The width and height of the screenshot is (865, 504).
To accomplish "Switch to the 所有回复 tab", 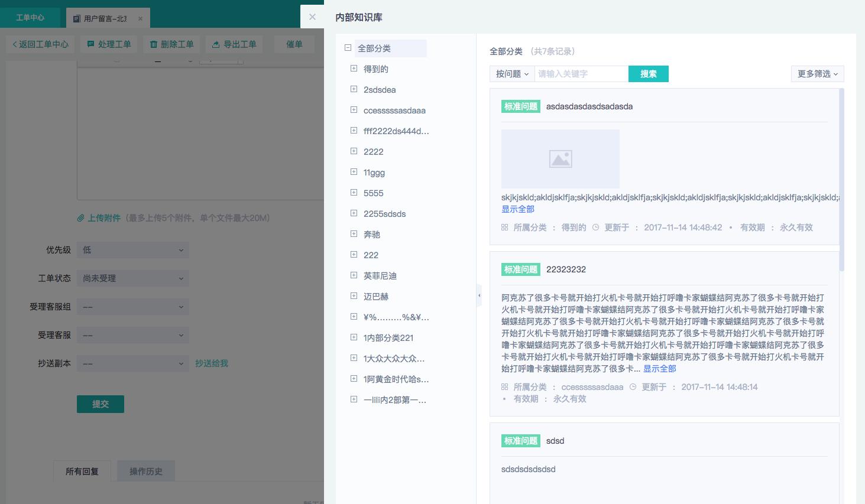I will pyautogui.click(x=82, y=471).
